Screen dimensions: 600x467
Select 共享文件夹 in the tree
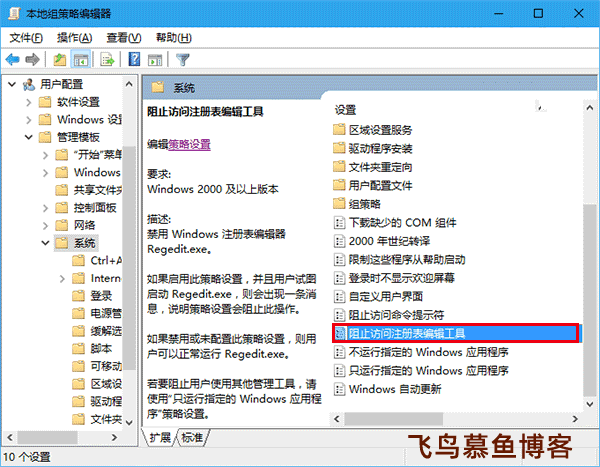pos(98,189)
